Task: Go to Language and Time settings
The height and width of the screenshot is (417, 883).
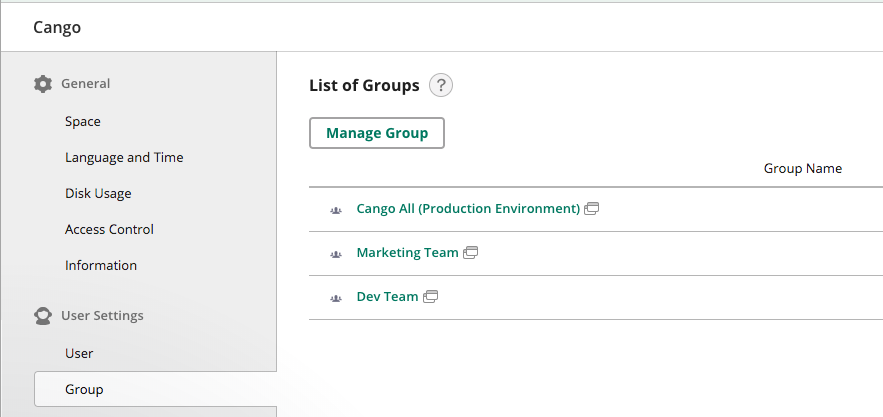Action: pos(124,157)
